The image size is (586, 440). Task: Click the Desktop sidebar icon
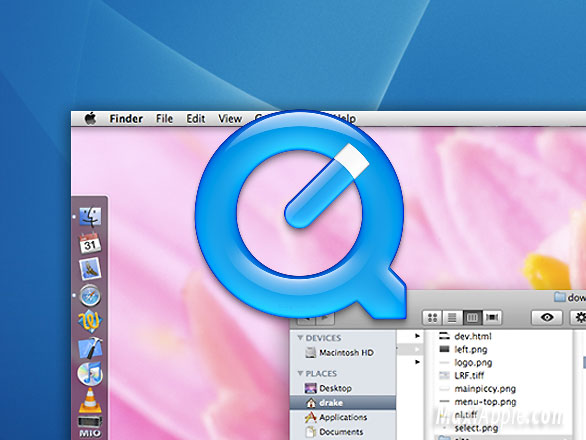pyautogui.click(x=311, y=388)
